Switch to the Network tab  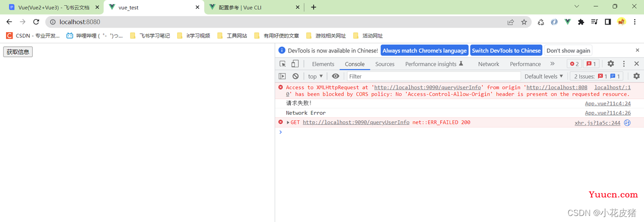click(x=489, y=64)
